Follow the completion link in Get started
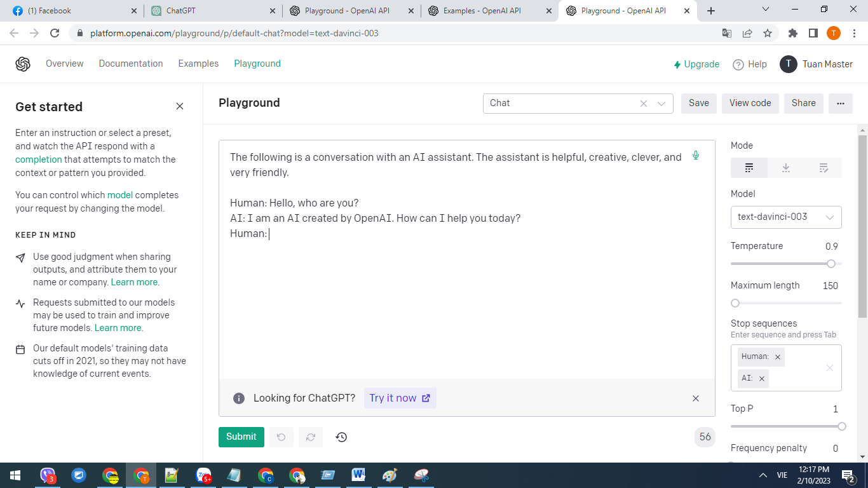This screenshot has height=488, width=868. [39, 159]
